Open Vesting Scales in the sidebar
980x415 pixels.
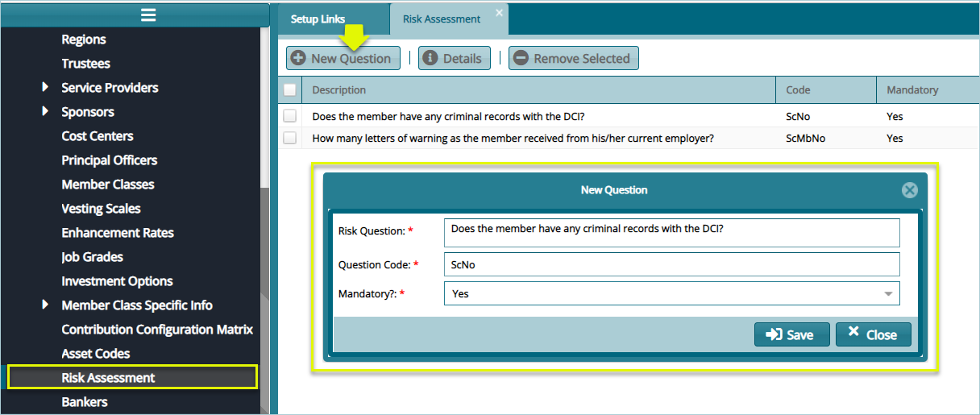point(101,209)
